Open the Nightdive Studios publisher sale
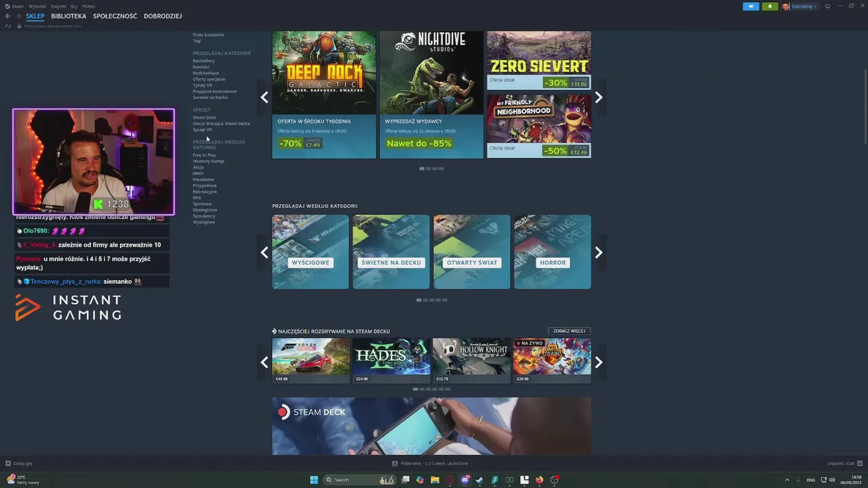Viewport: 868px width, 488px height. click(x=431, y=95)
